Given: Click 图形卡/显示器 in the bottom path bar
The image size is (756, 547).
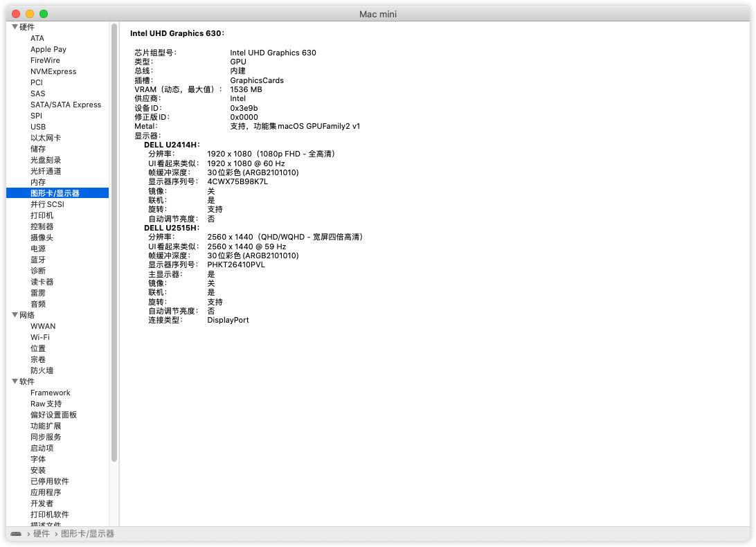Looking at the screenshot, I should [87, 533].
